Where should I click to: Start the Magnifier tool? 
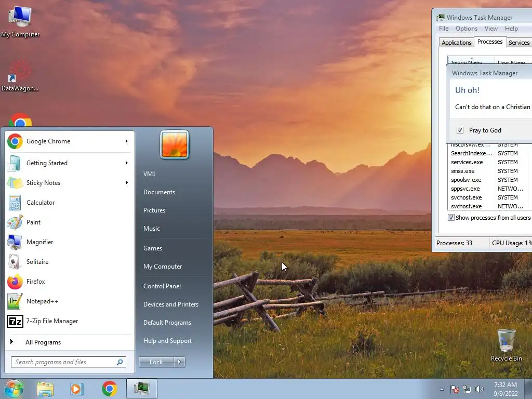(70, 242)
